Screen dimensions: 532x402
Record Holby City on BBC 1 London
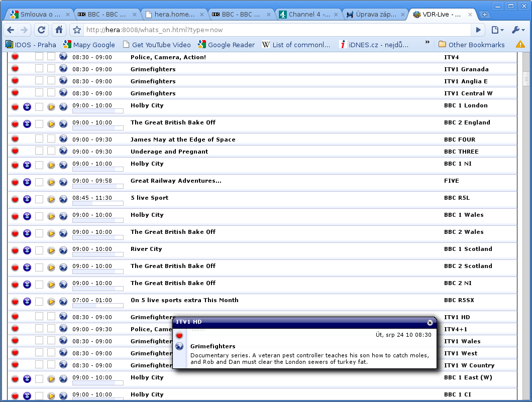click(x=15, y=107)
